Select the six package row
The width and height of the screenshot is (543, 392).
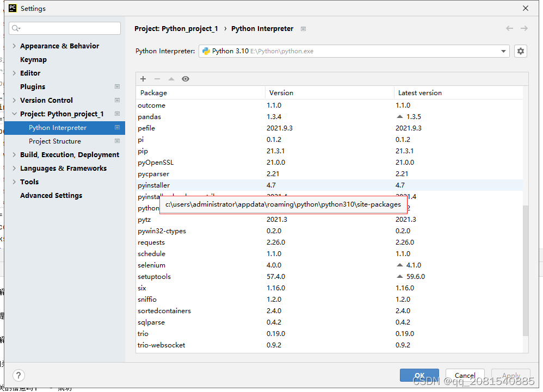(x=329, y=288)
